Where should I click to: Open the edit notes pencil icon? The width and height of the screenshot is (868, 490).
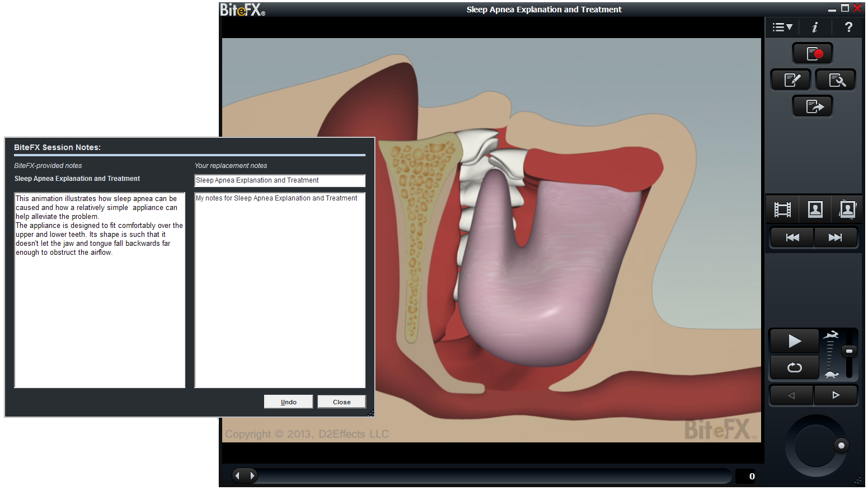[x=791, y=80]
